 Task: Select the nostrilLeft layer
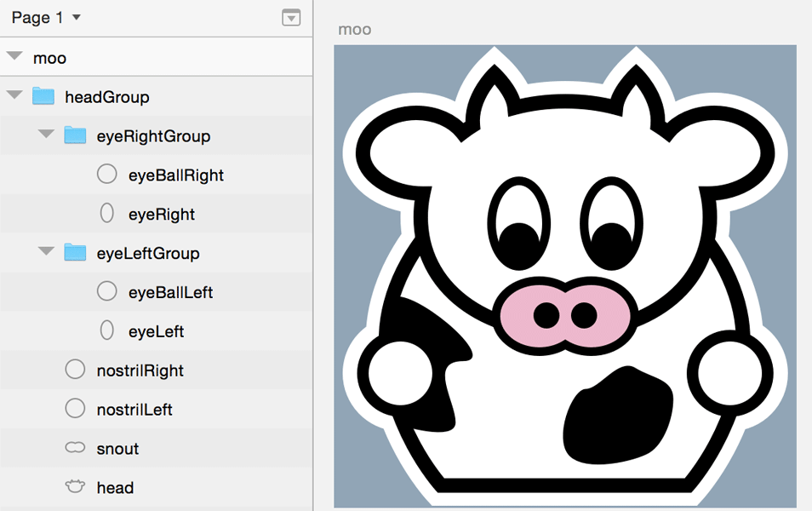(x=134, y=410)
